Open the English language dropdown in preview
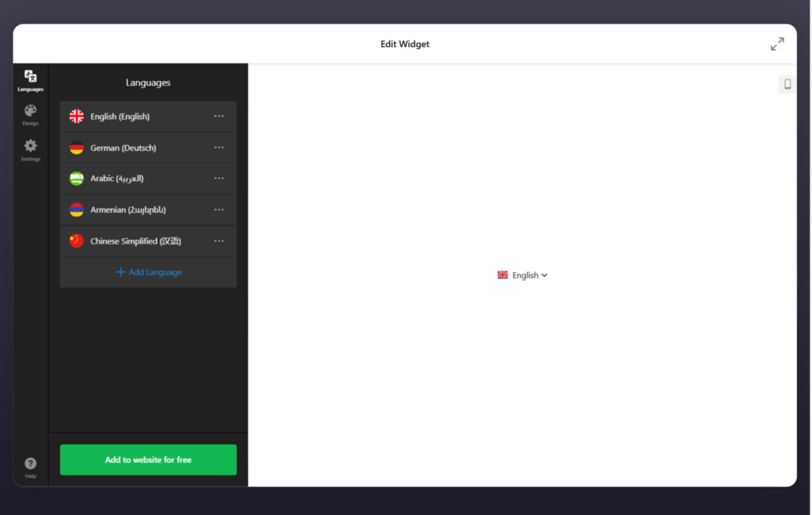 522,275
